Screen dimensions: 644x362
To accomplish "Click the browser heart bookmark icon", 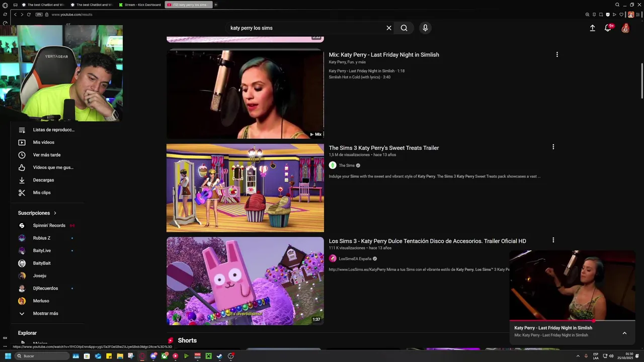I will pyautogui.click(x=621, y=15).
